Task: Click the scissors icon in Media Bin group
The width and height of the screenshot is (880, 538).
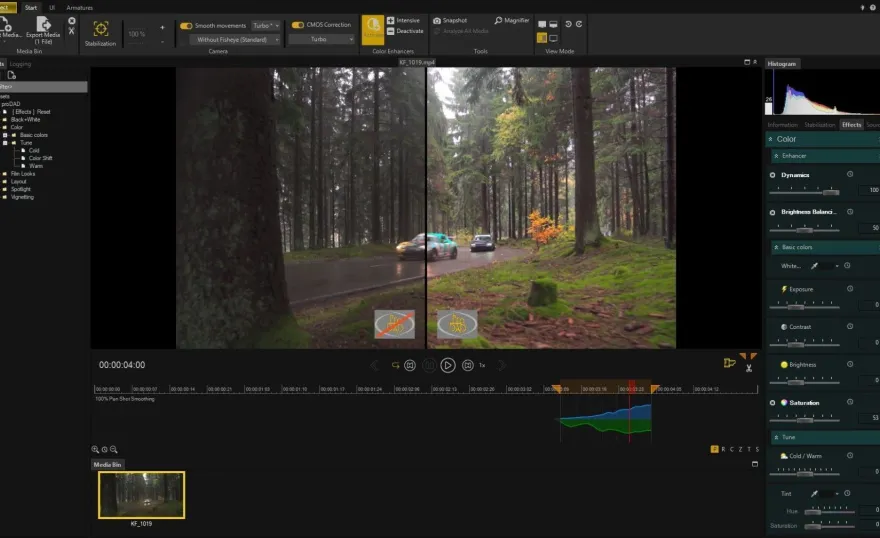Action: pyautogui.click(x=71, y=31)
